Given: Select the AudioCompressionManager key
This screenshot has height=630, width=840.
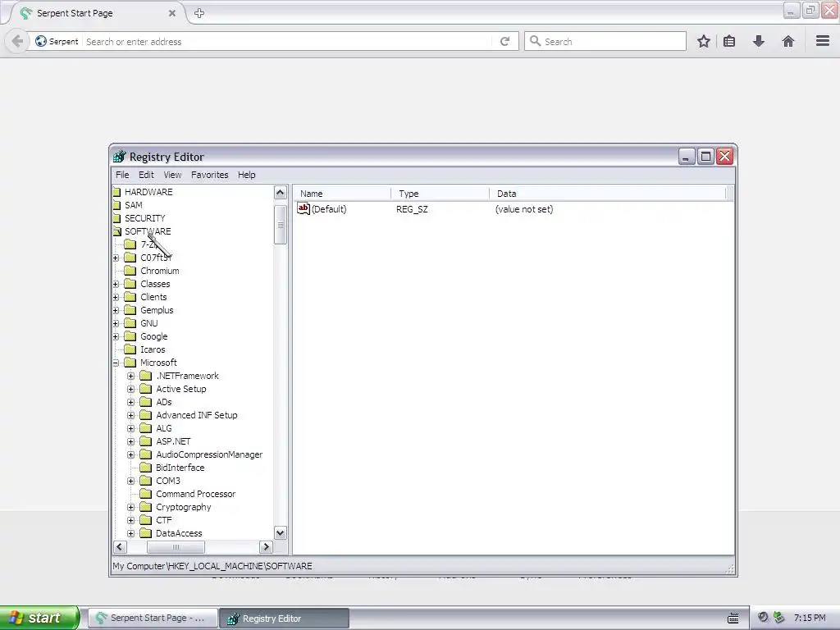Looking at the screenshot, I should click(x=209, y=454).
